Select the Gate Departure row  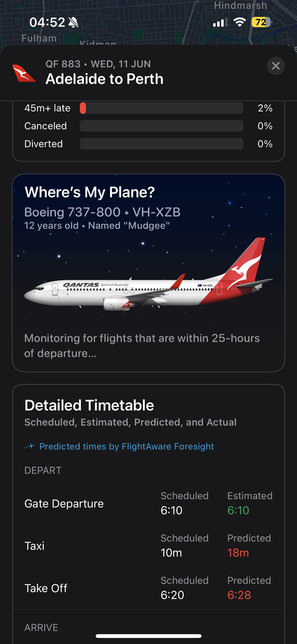coord(64,503)
